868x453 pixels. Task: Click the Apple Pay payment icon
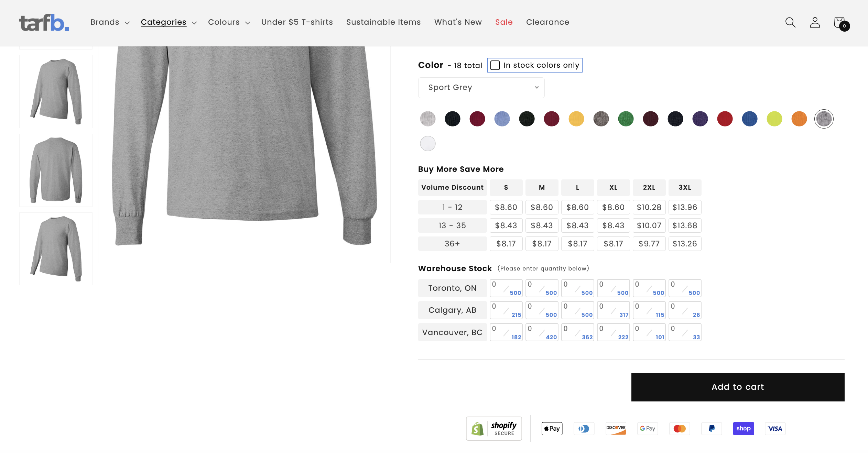point(552,428)
